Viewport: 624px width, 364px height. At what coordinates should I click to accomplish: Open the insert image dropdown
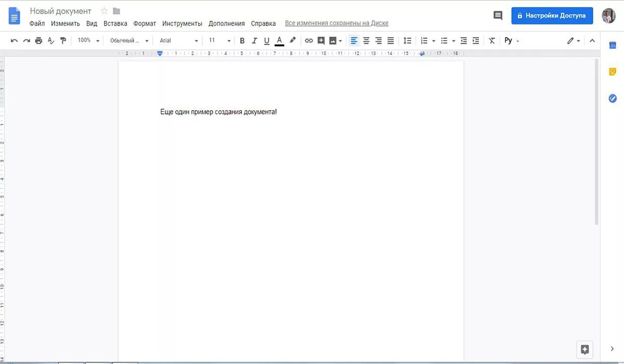click(335, 41)
